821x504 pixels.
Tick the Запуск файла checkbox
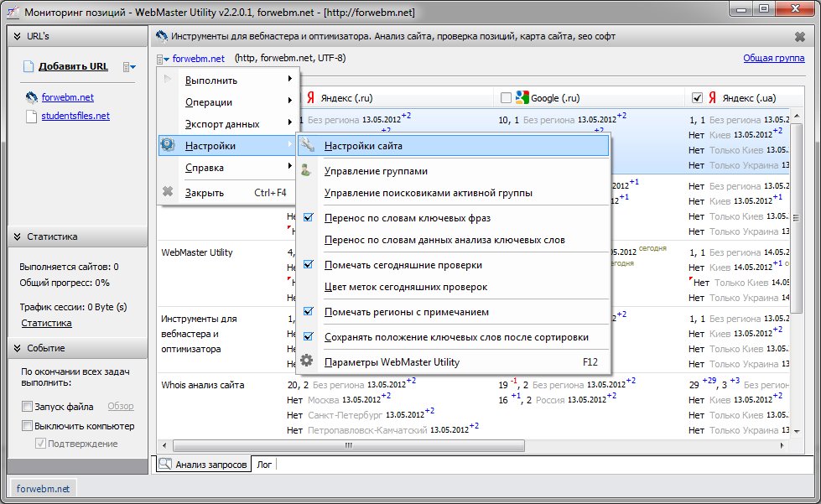click(28, 407)
